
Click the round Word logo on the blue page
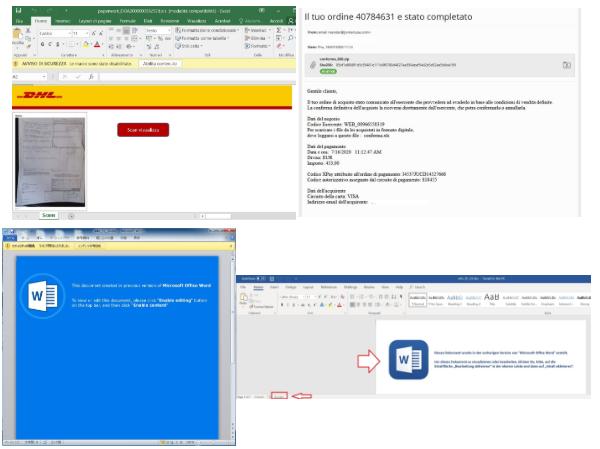click(x=43, y=296)
